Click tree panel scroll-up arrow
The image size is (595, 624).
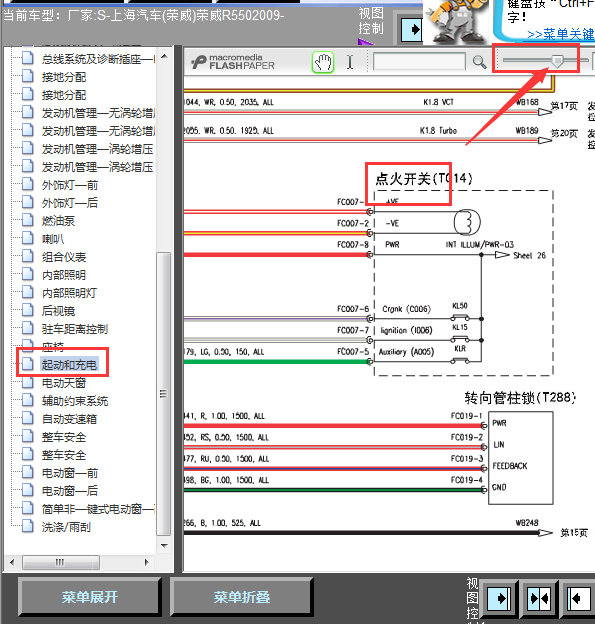click(x=164, y=56)
